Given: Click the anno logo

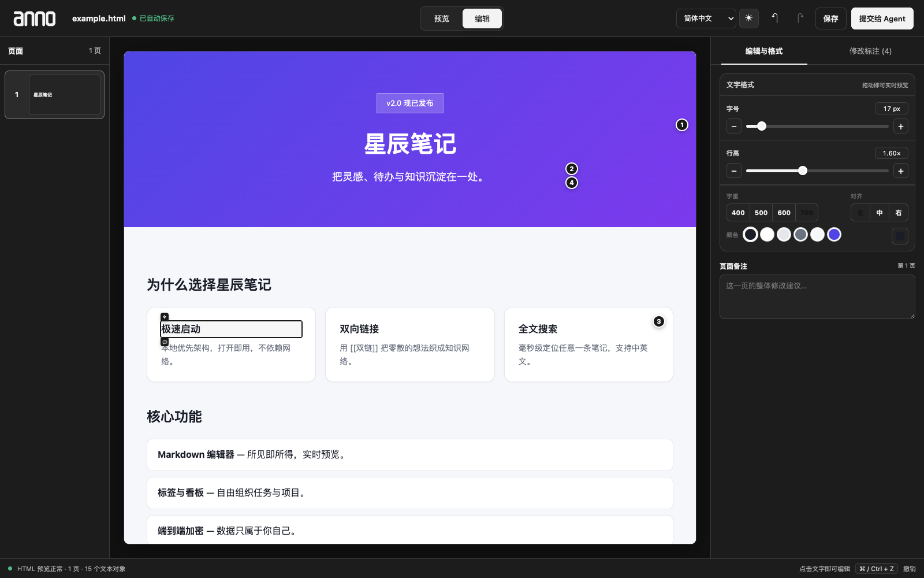Looking at the screenshot, I should (x=35, y=18).
